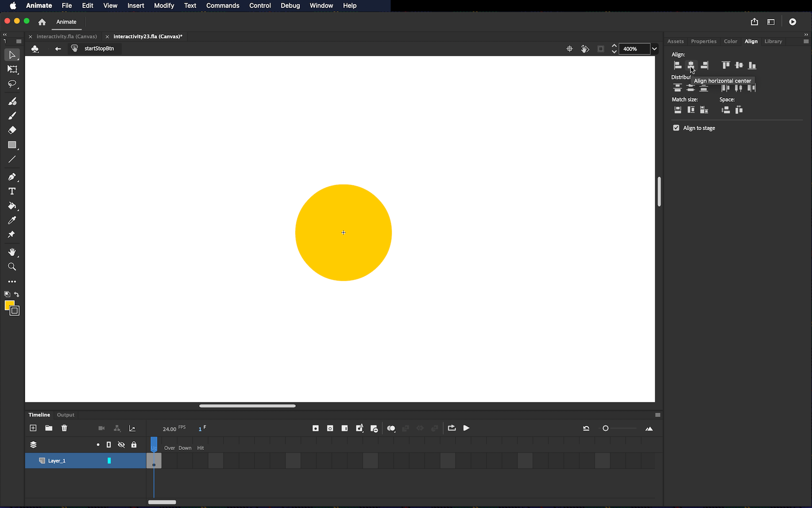Select the Eraser tool

coord(12,130)
